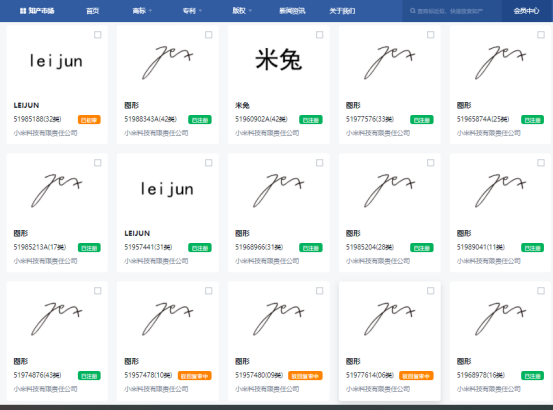Check the box for trademark 51957478
This screenshot has height=410, width=553.
(208, 290)
